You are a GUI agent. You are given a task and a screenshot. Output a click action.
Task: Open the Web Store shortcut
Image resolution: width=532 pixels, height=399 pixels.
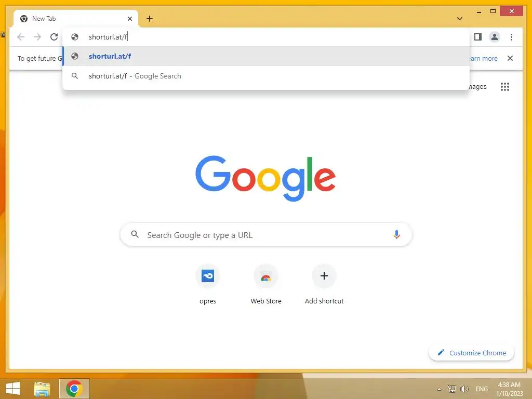[x=266, y=284]
